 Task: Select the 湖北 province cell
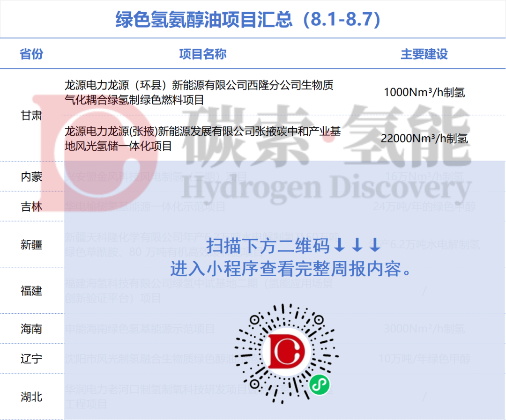tap(31, 397)
